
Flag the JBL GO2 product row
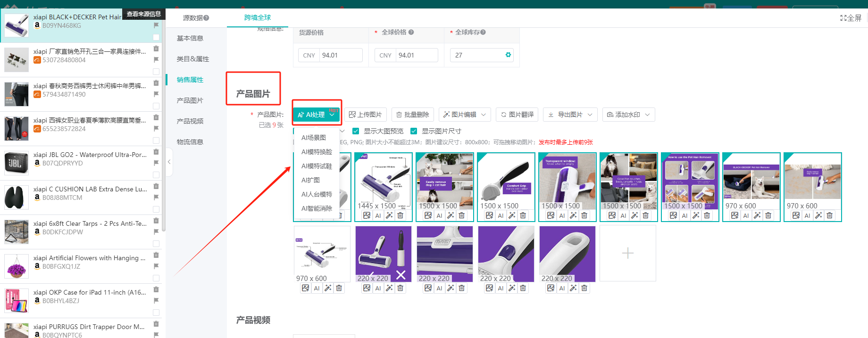pyautogui.click(x=156, y=163)
